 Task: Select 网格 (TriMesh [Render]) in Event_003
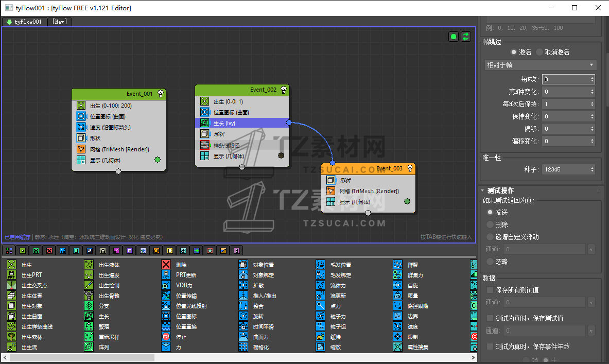(368, 191)
